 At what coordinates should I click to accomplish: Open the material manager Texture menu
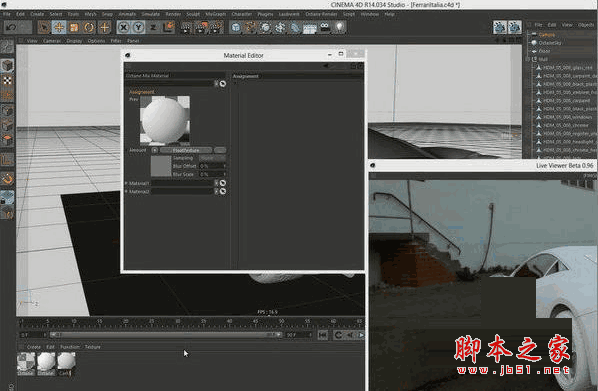pos(93,347)
